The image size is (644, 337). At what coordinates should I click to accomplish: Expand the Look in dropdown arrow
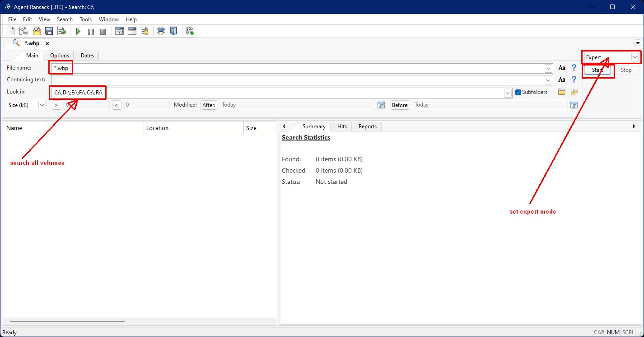[x=508, y=93]
